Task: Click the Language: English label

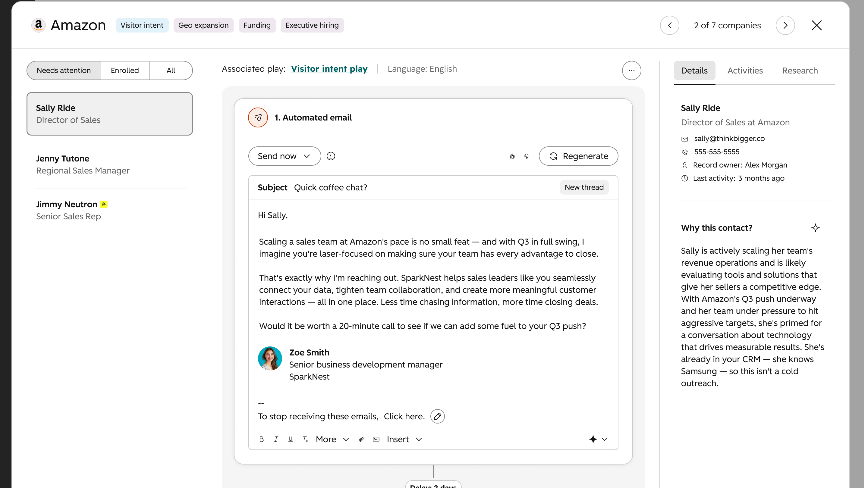Action: (x=422, y=69)
